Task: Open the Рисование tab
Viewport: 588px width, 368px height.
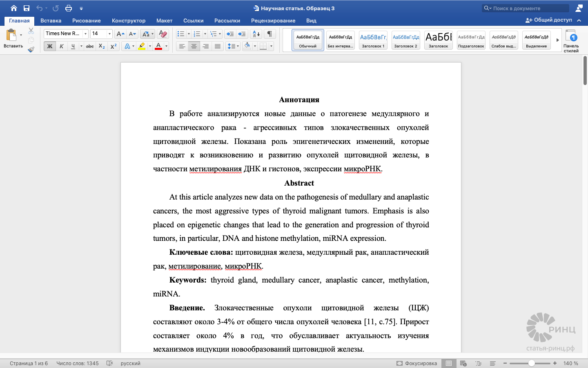Action: (87, 20)
